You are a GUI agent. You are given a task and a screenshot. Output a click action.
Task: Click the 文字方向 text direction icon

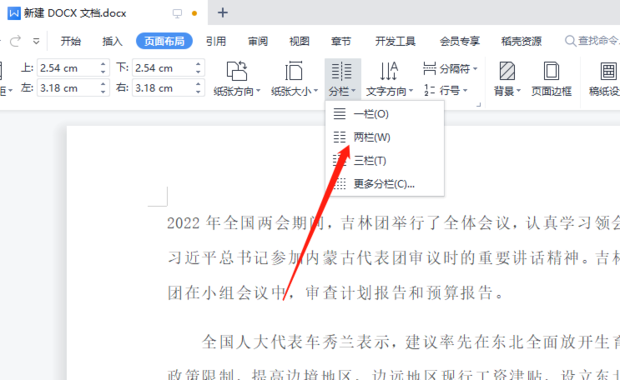[x=389, y=71]
